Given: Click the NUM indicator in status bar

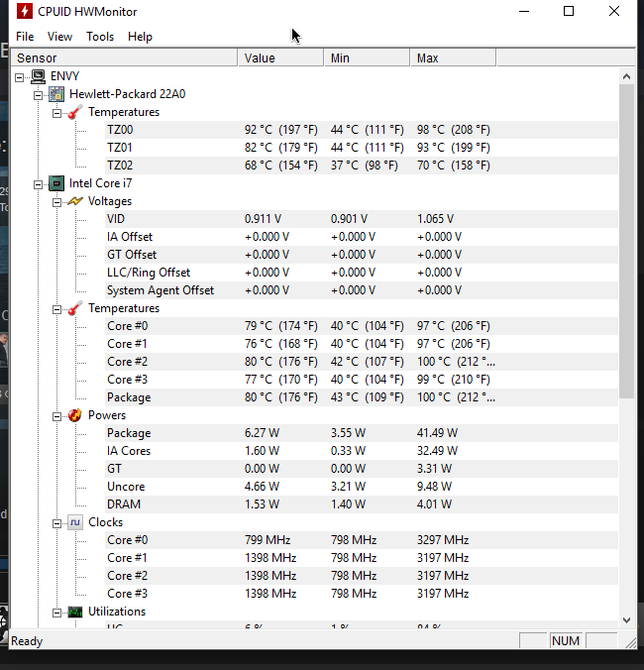Looking at the screenshot, I should coord(566,641).
